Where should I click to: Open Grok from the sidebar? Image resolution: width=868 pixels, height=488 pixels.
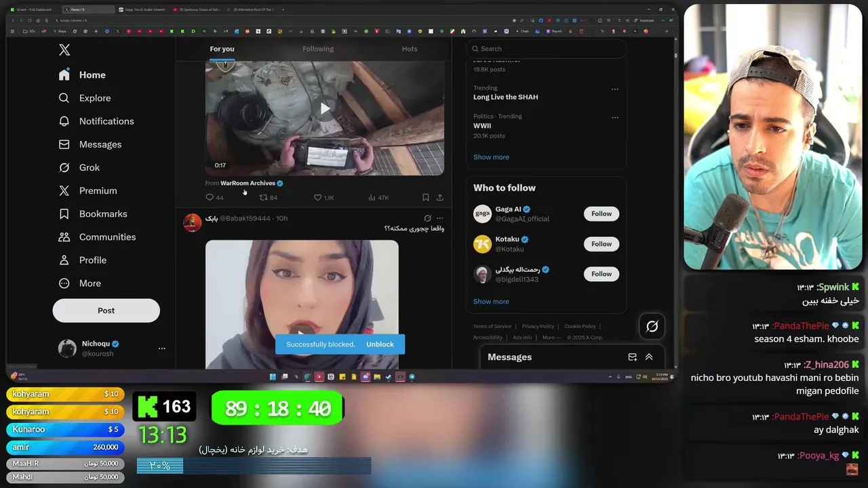79,167
